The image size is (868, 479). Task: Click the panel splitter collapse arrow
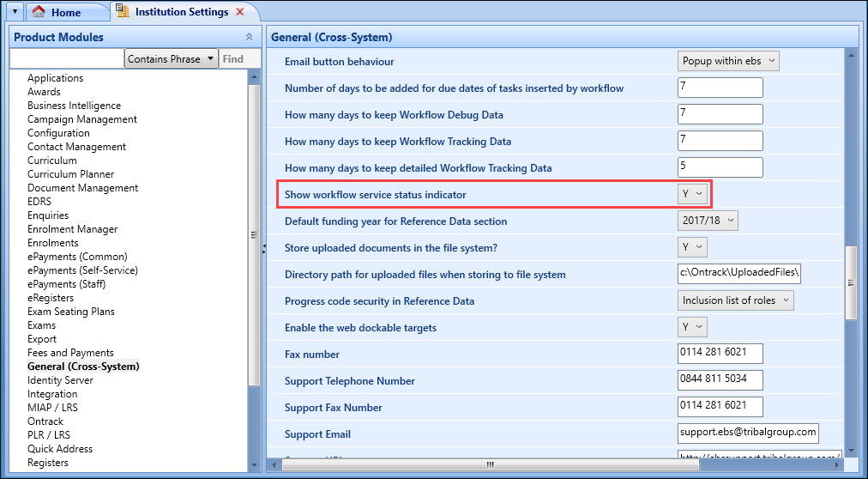pyautogui.click(x=263, y=249)
